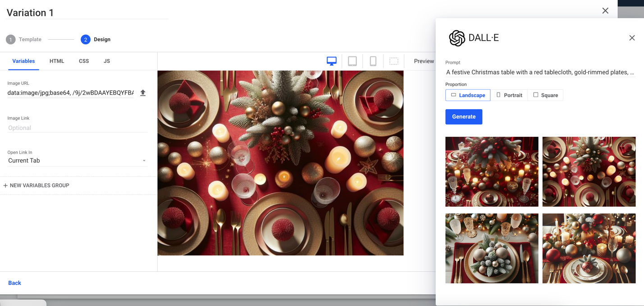Select Portrait proportion
The image size is (644, 306).
click(x=509, y=95)
